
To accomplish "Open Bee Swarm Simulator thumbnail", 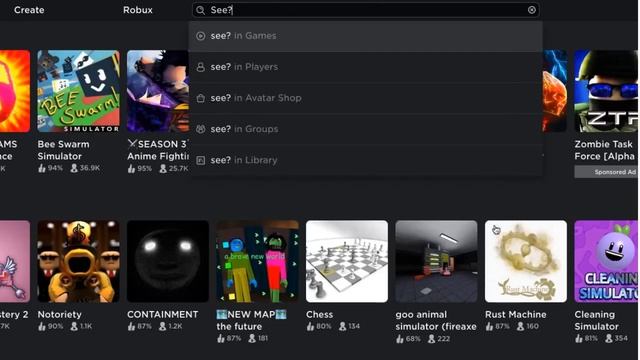I will coord(78,91).
